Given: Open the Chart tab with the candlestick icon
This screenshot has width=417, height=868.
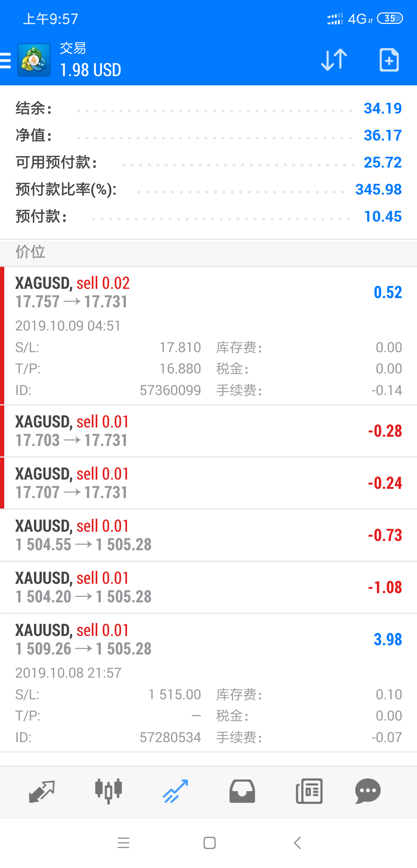Looking at the screenshot, I should pos(108,791).
